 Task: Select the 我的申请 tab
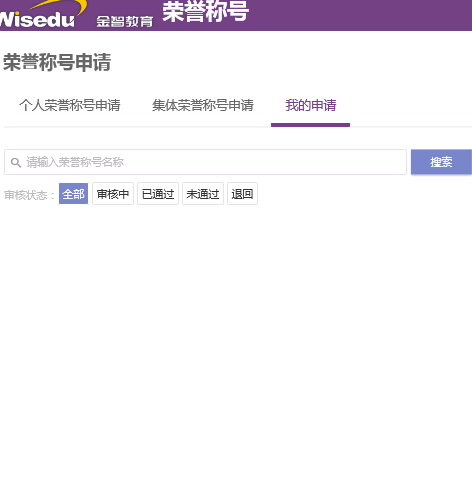[311, 105]
